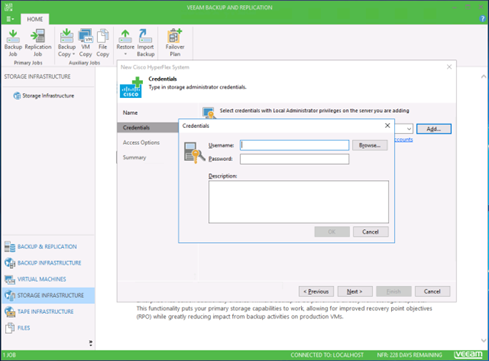The height and width of the screenshot is (361, 489).
Task: Close the Credentials dialog with X
Action: pos(387,126)
